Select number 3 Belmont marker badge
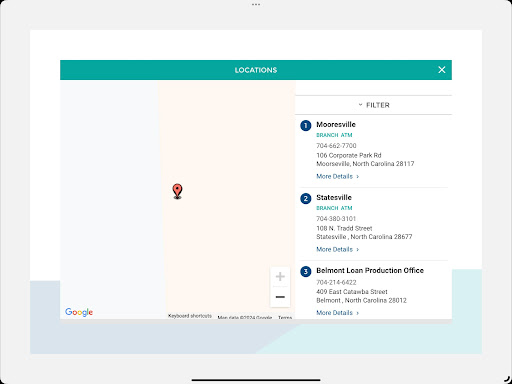Screen dimensions: 512x384 coord(306,271)
